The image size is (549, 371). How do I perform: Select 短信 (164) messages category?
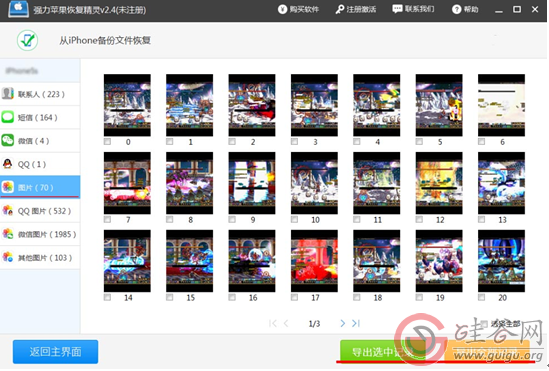coord(40,117)
